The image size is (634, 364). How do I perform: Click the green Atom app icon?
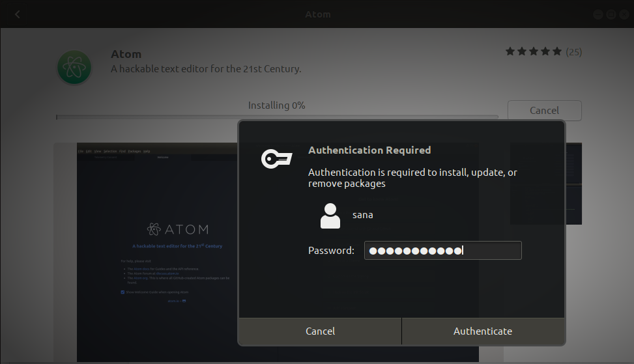pos(74,67)
